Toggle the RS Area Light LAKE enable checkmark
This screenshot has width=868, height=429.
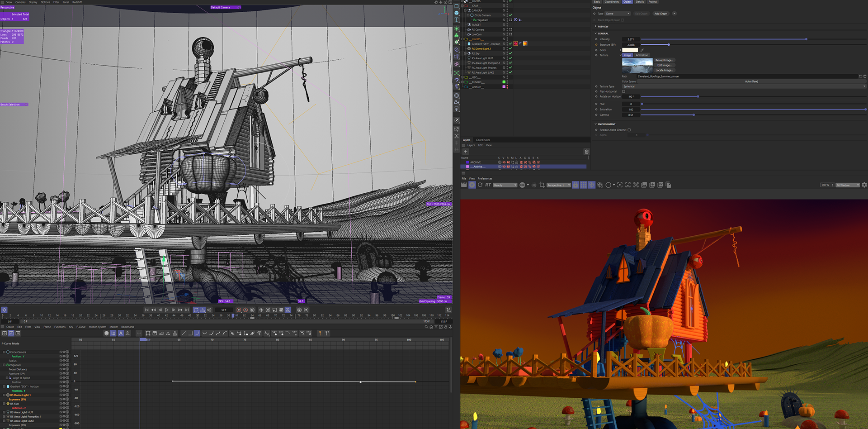[510, 72]
